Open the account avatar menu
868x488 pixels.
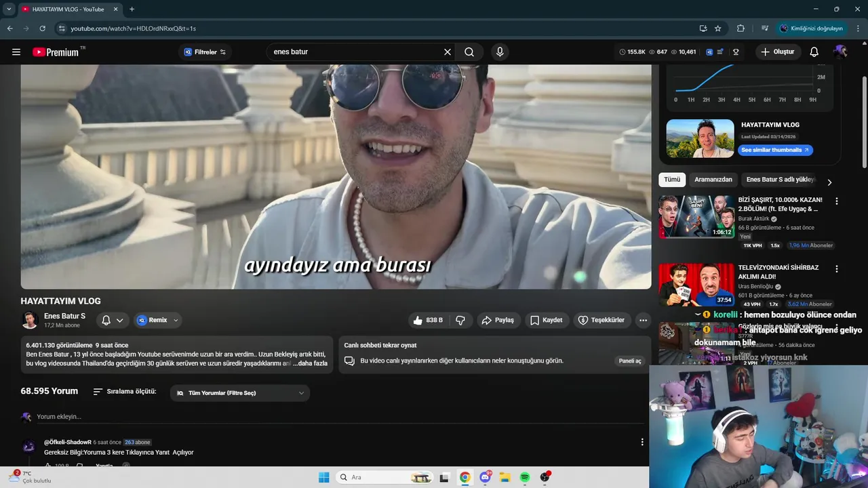click(840, 52)
